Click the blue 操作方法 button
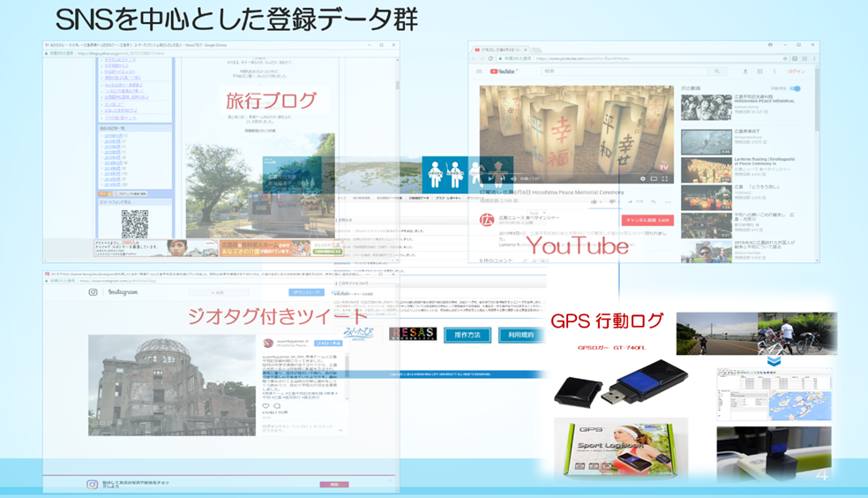 point(468,335)
